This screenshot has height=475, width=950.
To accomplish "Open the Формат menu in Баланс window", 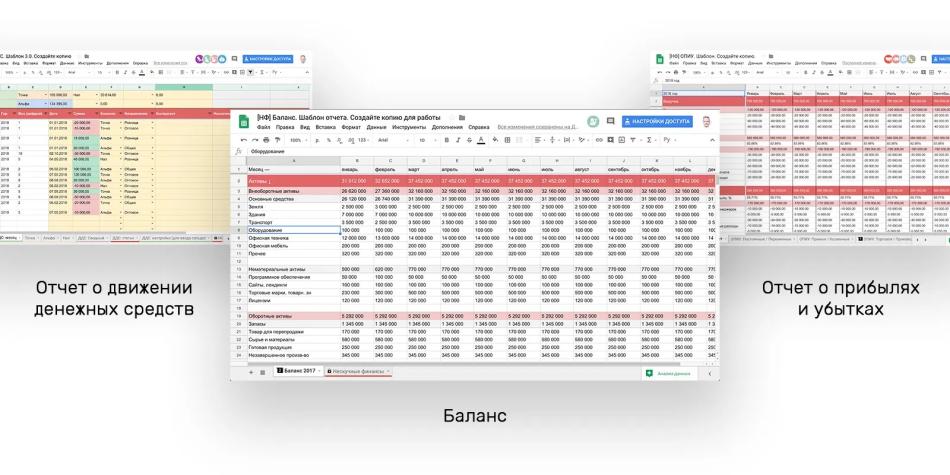I will pos(351,128).
